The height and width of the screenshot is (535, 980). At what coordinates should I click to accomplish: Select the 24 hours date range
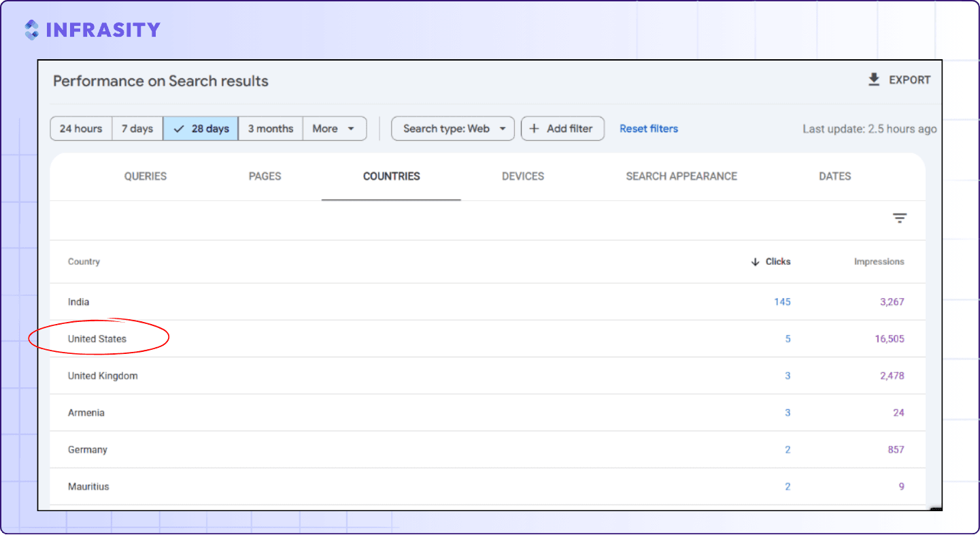[x=81, y=129]
